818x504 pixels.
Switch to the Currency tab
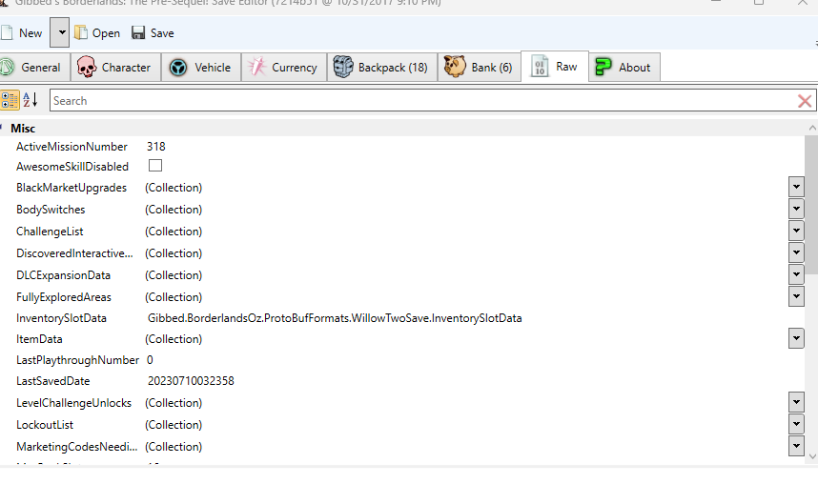pos(284,68)
